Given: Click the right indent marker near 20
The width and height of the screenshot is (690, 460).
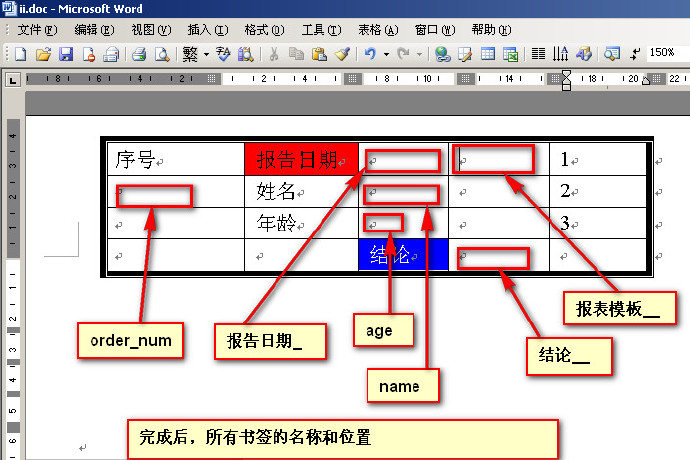Looking at the screenshot, I should (x=646, y=80).
